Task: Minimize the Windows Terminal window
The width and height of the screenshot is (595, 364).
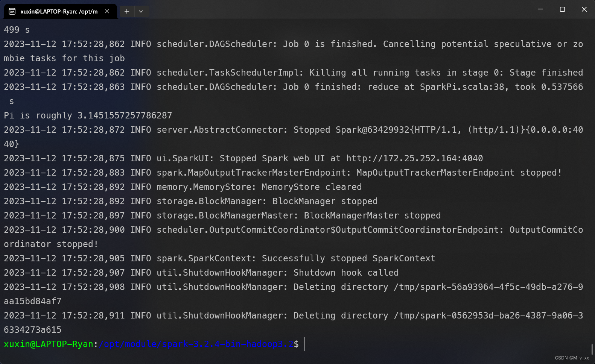Action: (x=540, y=9)
